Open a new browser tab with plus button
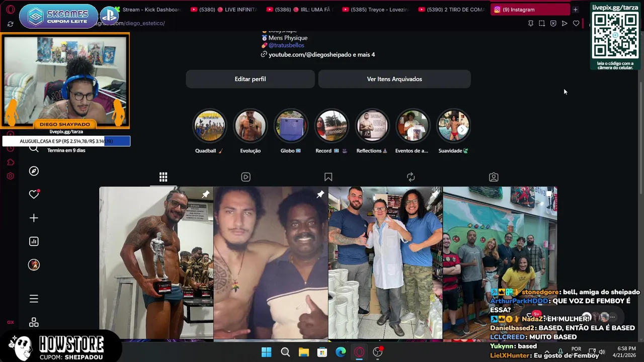The width and height of the screenshot is (644, 362). [x=575, y=10]
